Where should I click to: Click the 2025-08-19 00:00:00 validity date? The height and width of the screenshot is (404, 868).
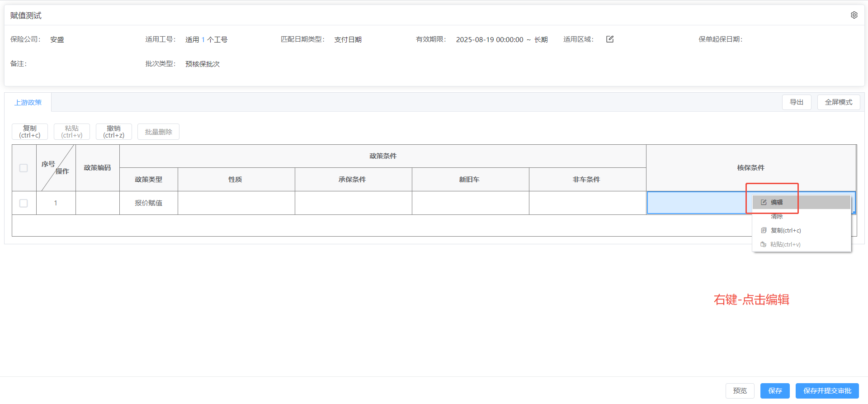[490, 39]
